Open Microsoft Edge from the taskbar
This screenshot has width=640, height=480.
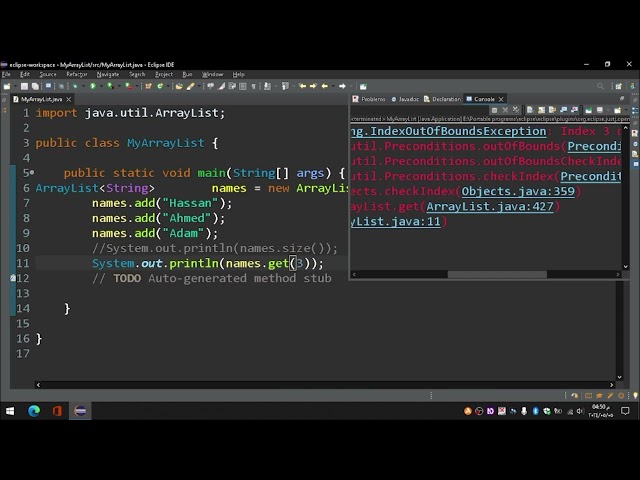click(34, 411)
